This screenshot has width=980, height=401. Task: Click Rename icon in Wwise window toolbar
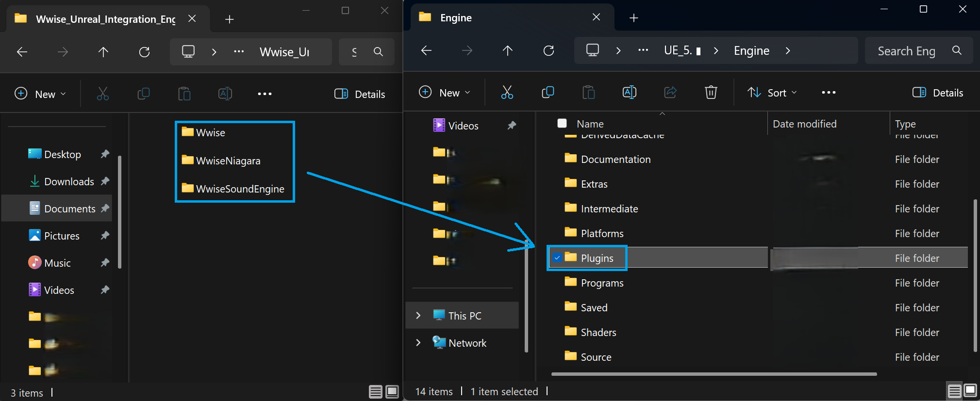(225, 94)
